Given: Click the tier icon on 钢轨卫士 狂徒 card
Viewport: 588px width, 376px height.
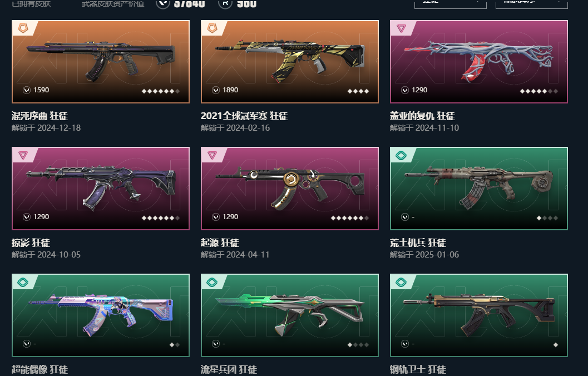Looking at the screenshot, I should click(401, 282).
